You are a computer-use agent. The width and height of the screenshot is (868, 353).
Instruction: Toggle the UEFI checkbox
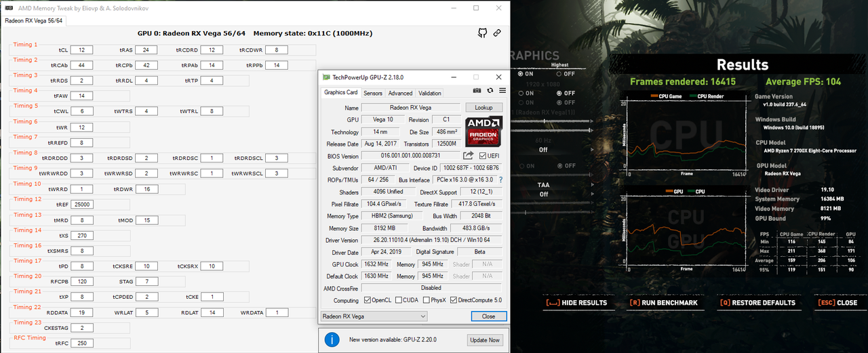point(483,156)
